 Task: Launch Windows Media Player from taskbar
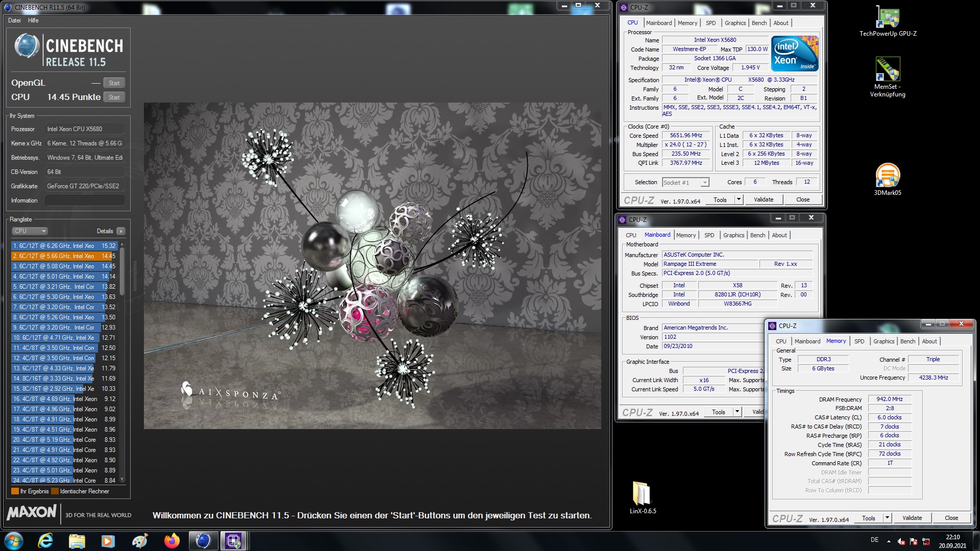click(108, 541)
